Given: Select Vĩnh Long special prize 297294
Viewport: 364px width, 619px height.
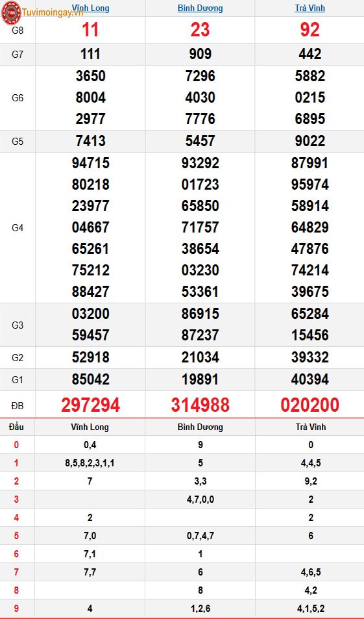Looking at the screenshot, I should point(91,405).
